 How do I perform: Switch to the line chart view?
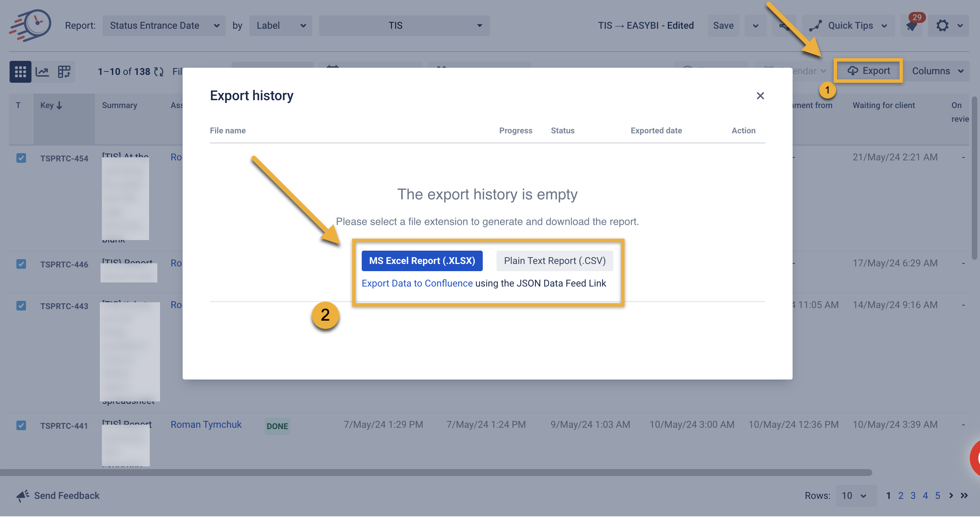(42, 71)
